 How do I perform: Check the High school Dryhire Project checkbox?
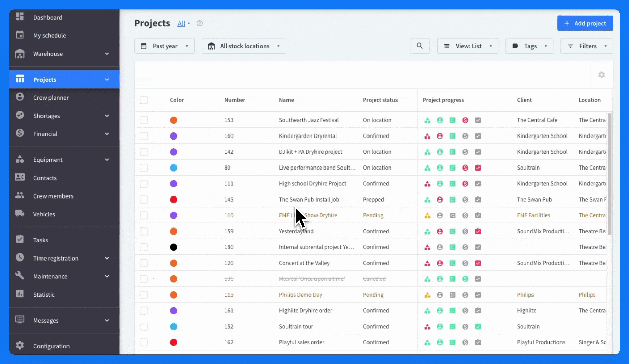(x=144, y=184)
